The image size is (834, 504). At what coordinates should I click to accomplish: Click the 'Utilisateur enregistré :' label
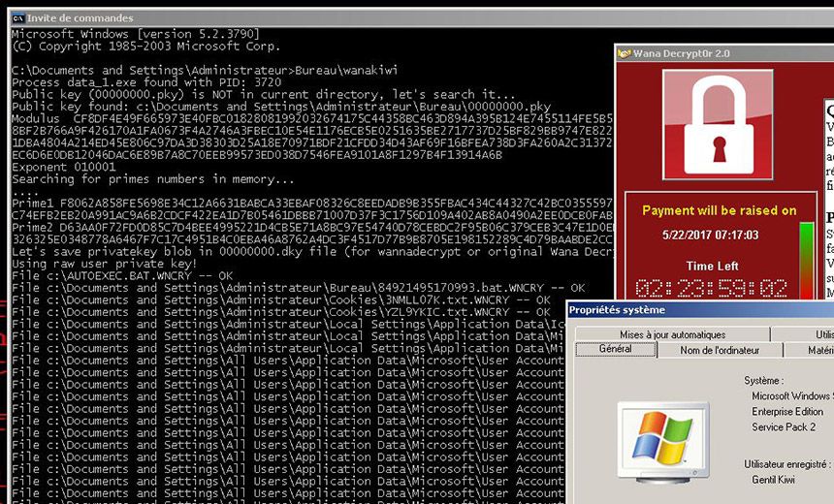[787, 464]
